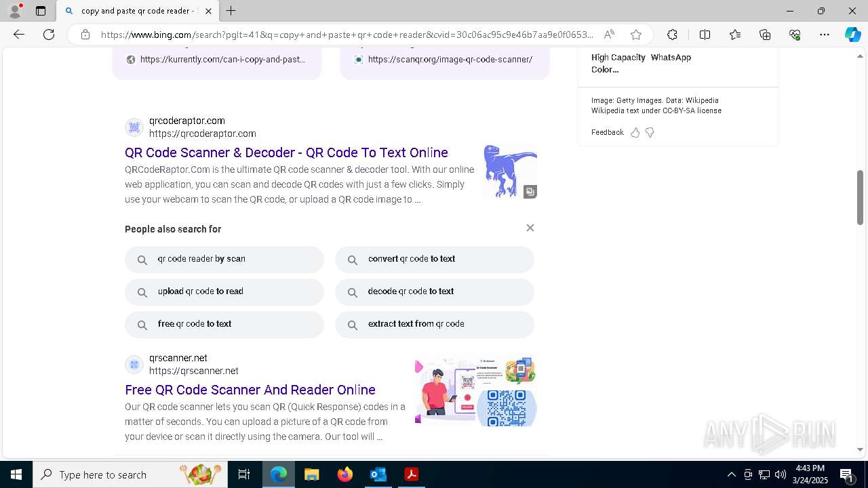Click the scrollbar down arrow

860,449
